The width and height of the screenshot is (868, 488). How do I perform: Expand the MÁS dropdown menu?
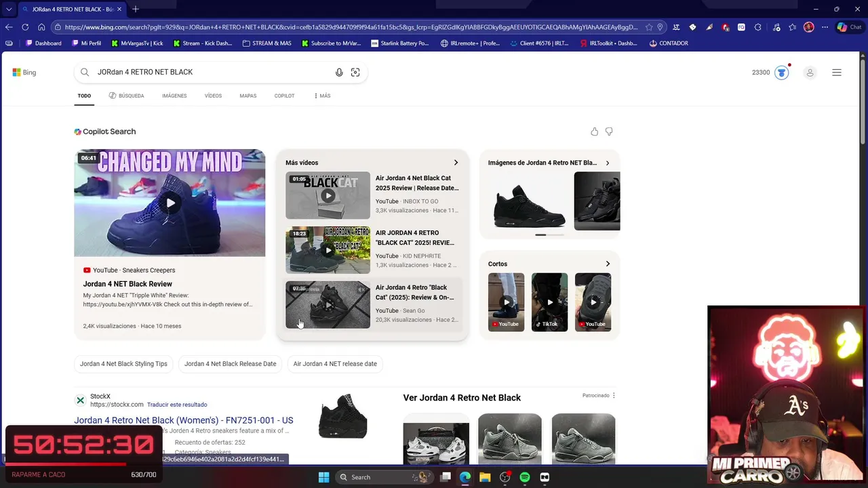322,96
